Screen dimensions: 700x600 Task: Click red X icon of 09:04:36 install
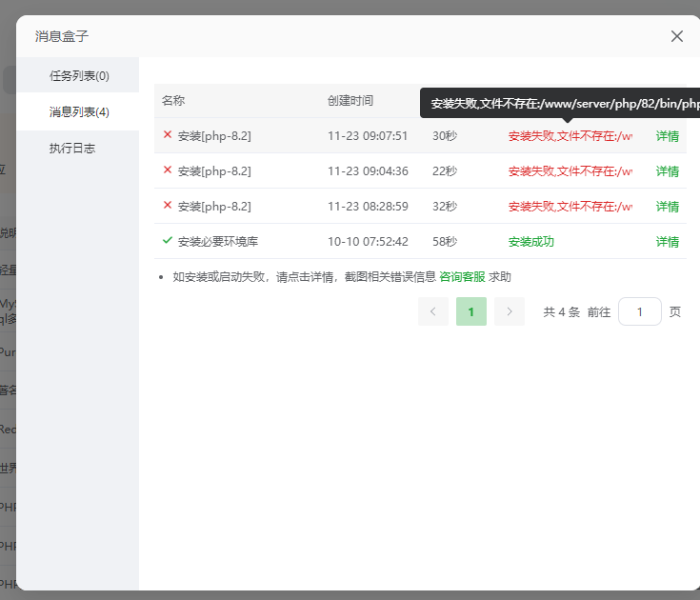168,170
